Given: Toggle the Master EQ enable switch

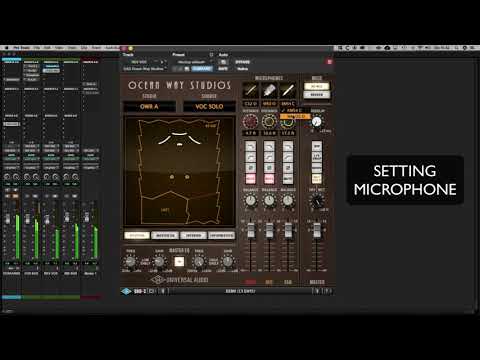Looking at the screenshot, I should 179,262.
